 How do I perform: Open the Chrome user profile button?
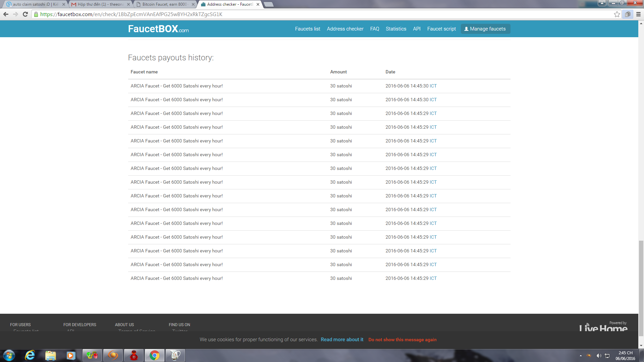pyautogui.click(x=602, y=3)
